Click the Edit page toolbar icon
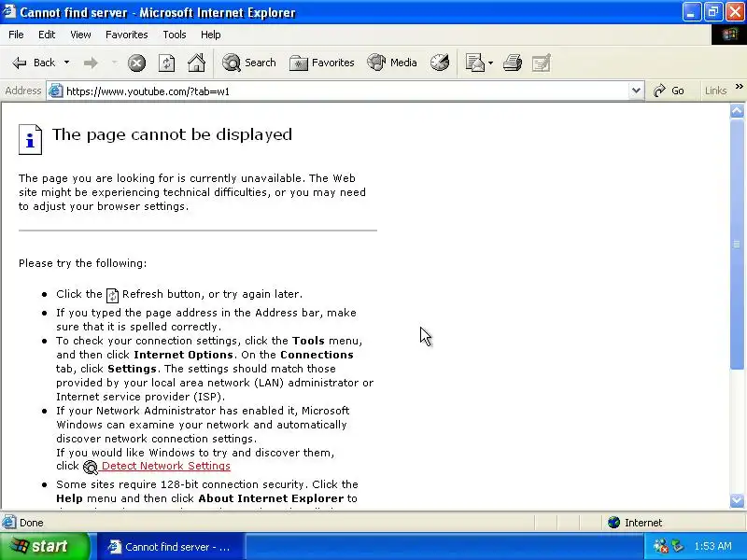Image resolution: width=747 pixels, height=560 pixels. point(542,63)
